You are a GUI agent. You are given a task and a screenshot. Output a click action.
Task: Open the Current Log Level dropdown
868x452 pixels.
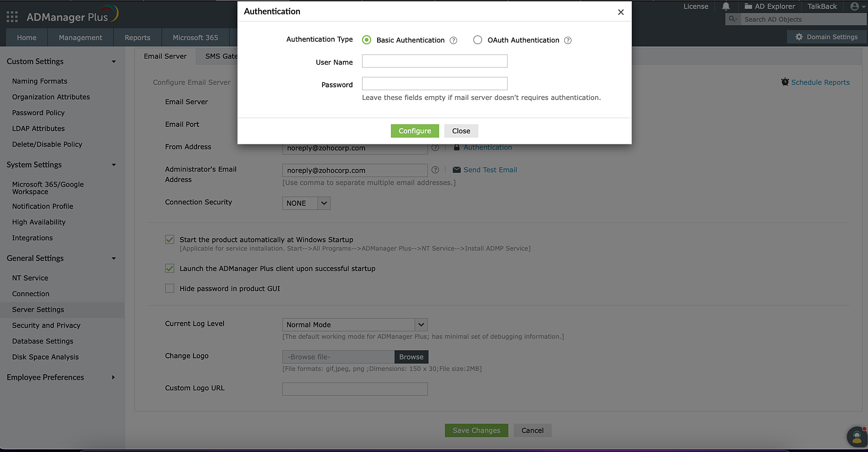[355, 325]
